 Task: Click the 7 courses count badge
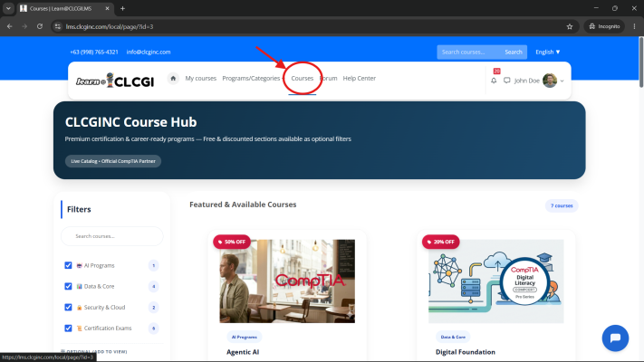point(562,205)
